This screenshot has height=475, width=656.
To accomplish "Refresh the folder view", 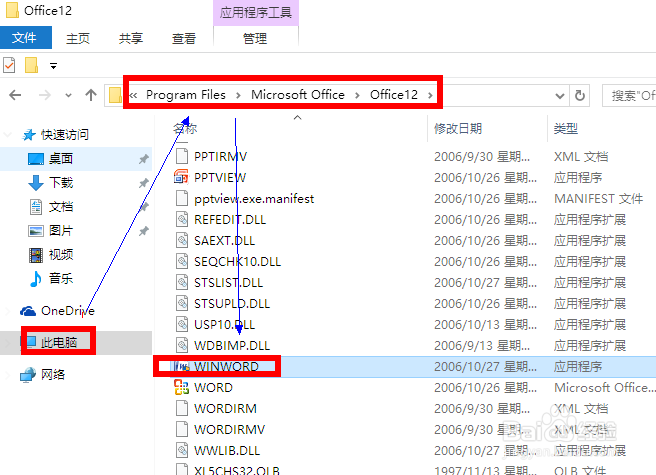I will [580, 96].
